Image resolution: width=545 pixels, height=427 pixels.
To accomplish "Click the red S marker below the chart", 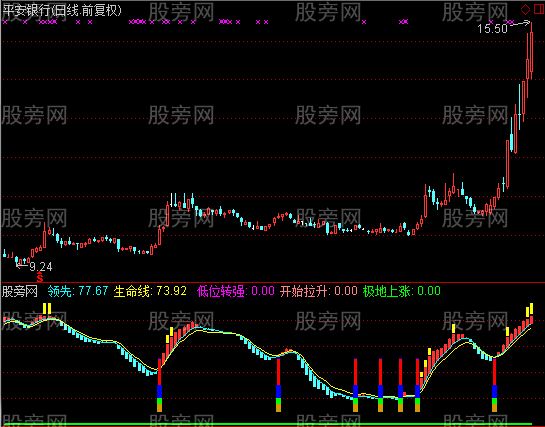I will point(40,277).
